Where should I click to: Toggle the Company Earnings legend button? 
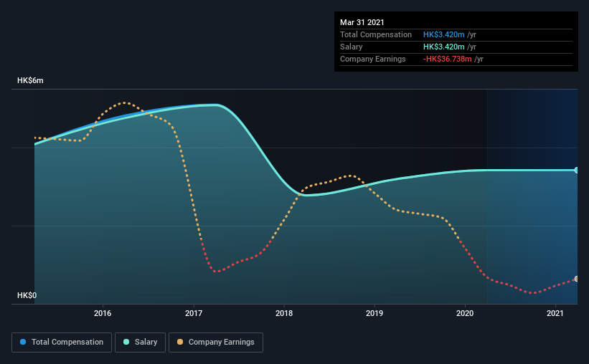(216, 343)
